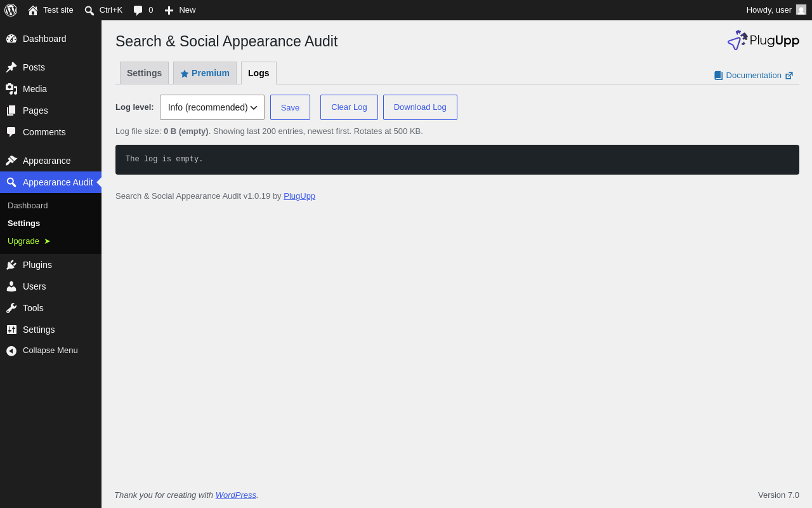Click the star icon on Premium tab
The image size is (812, 508).
click(185, 74)
